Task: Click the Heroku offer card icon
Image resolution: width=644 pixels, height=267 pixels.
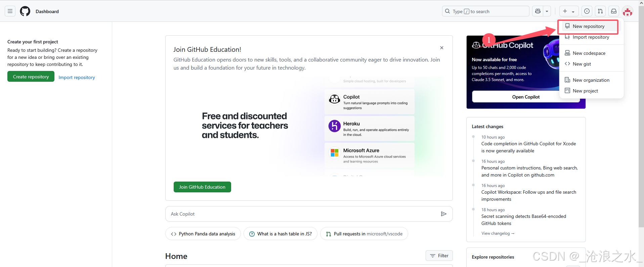Action: pos(334,126)
